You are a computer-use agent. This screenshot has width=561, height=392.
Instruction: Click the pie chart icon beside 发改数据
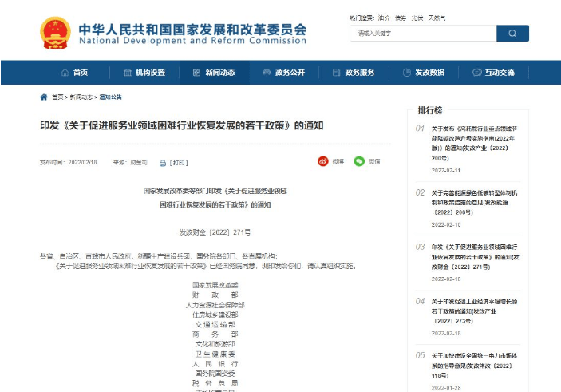coord(406,73)
